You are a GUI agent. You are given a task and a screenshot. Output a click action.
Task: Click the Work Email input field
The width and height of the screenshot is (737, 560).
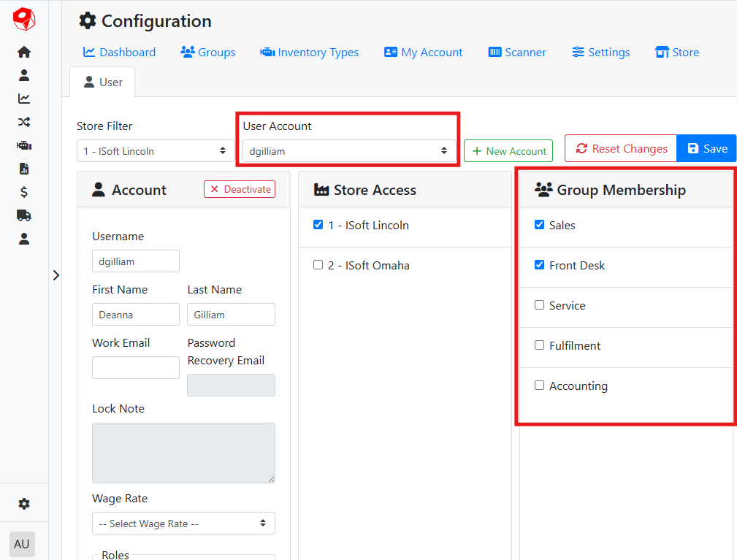click(135, 367)
